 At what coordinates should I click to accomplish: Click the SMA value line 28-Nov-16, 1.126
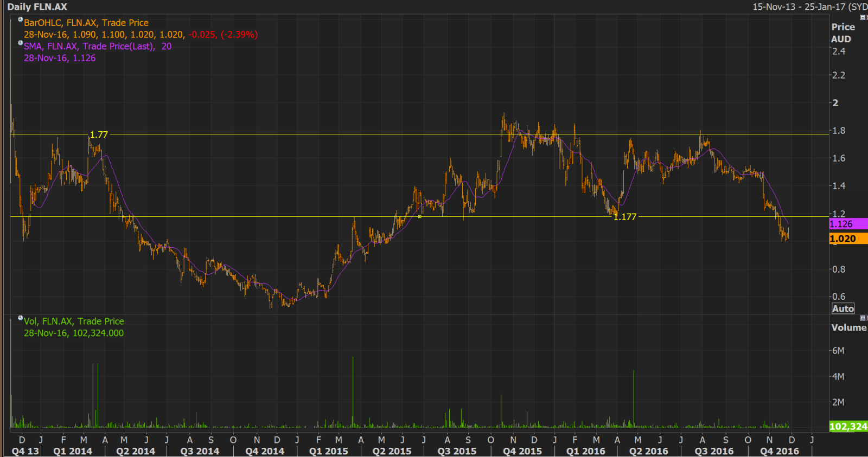point(60,58)
